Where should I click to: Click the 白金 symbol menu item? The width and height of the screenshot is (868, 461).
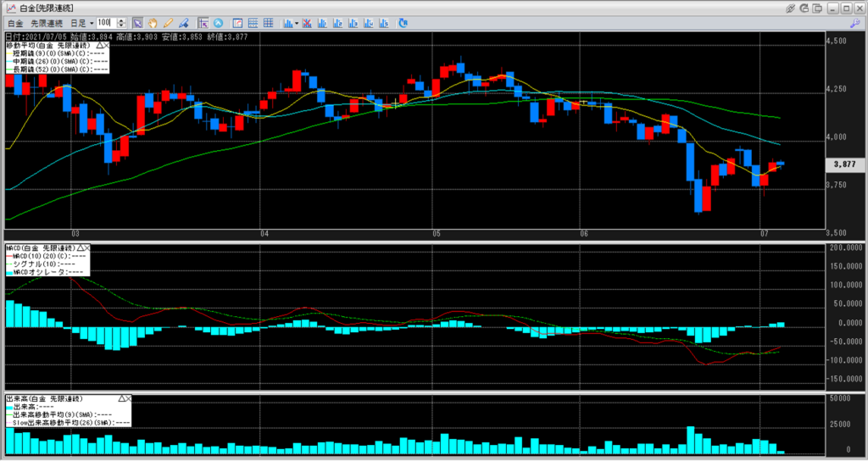click(x=15, y=22)
